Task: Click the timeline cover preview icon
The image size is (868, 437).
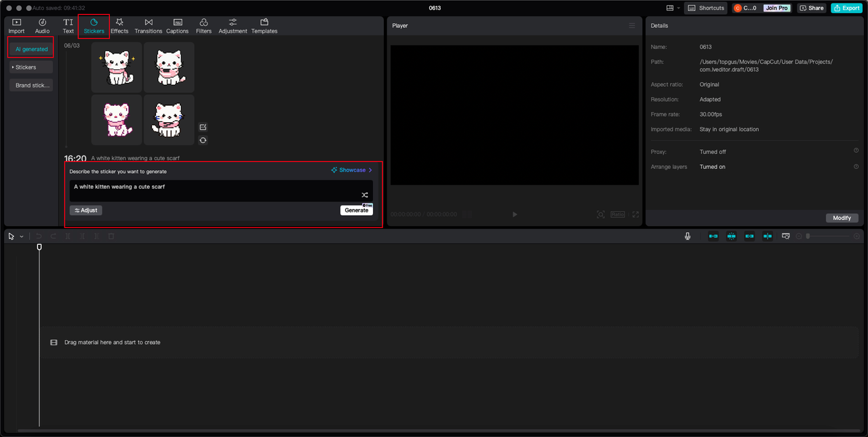Action: [x=786, y=236]
